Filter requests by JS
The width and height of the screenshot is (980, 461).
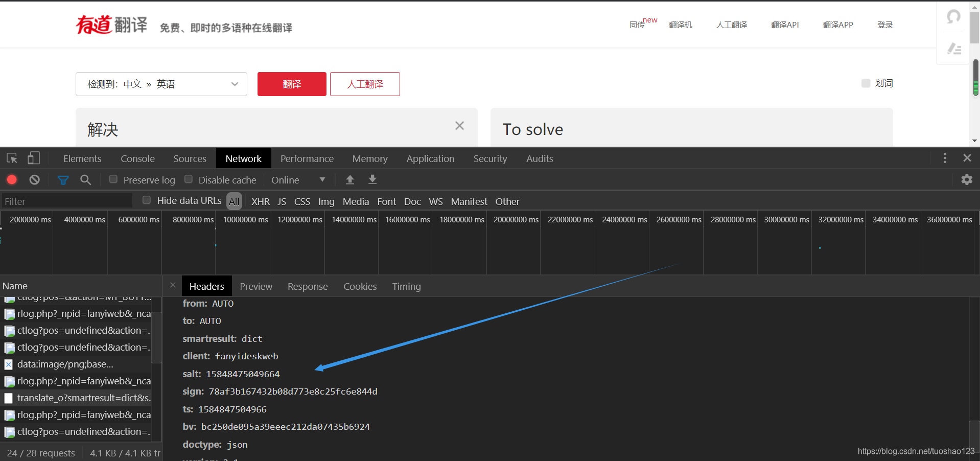click(282, 201)
